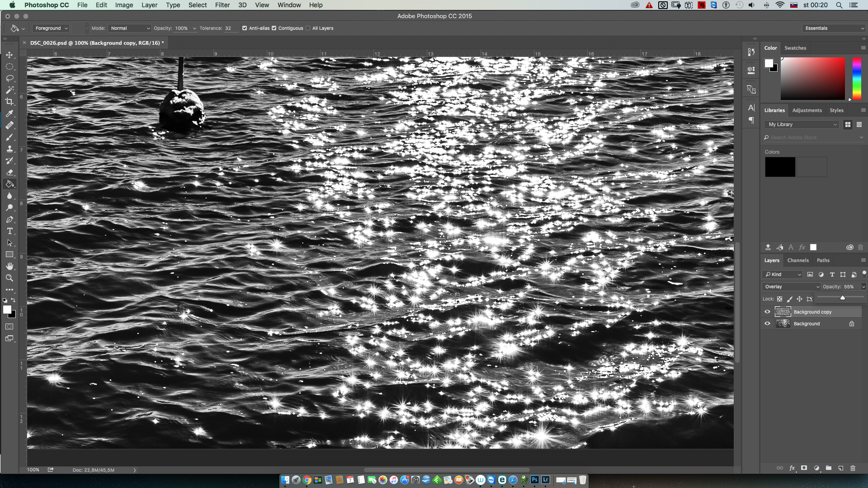Hide the Background copy layer
868x488 pixels.
(767, 312)
